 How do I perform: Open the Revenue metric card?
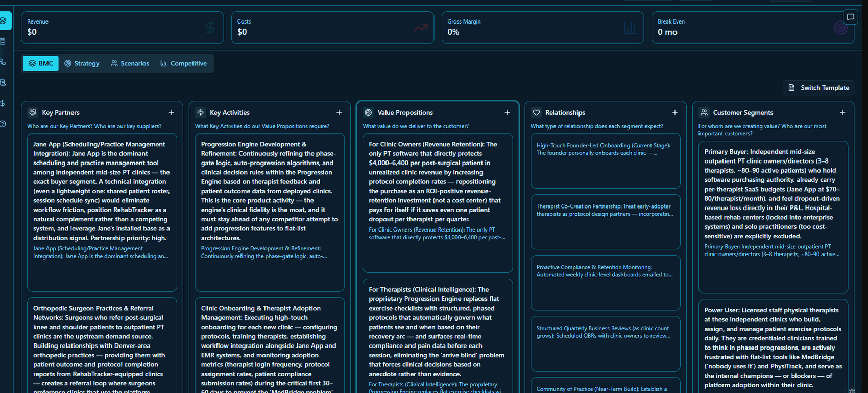coord(123,28)
